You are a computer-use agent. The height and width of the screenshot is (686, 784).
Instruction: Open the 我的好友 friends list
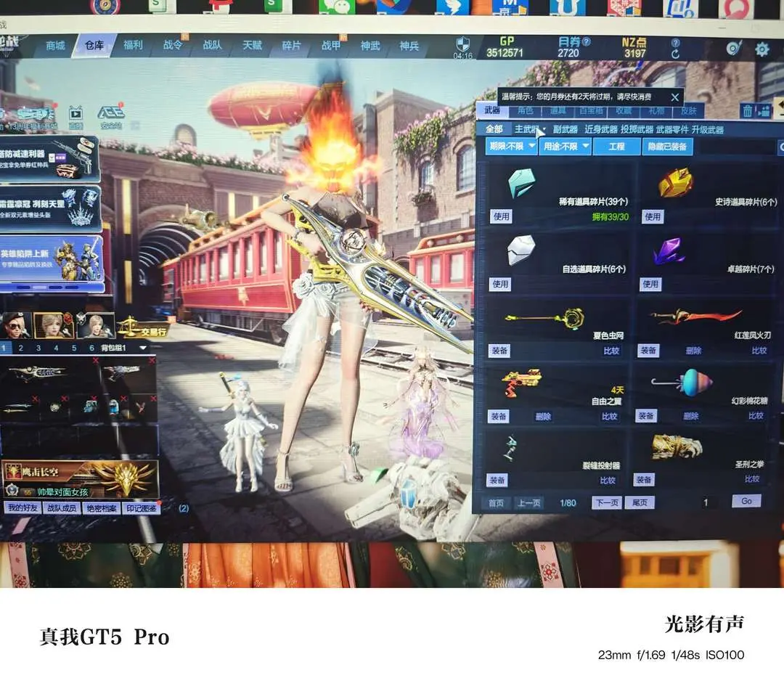23,508
